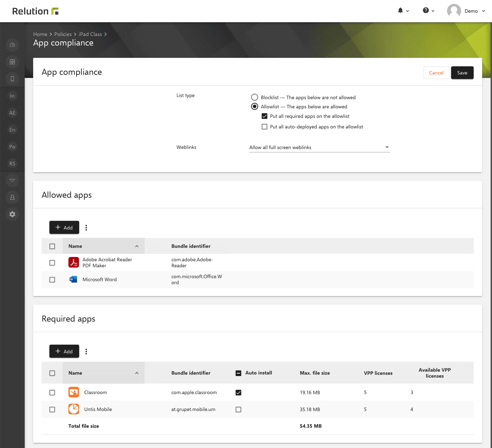Viewport: 492px width, 448px height.
Task: Open the devices phone sidebar icon
Action: 12,79
